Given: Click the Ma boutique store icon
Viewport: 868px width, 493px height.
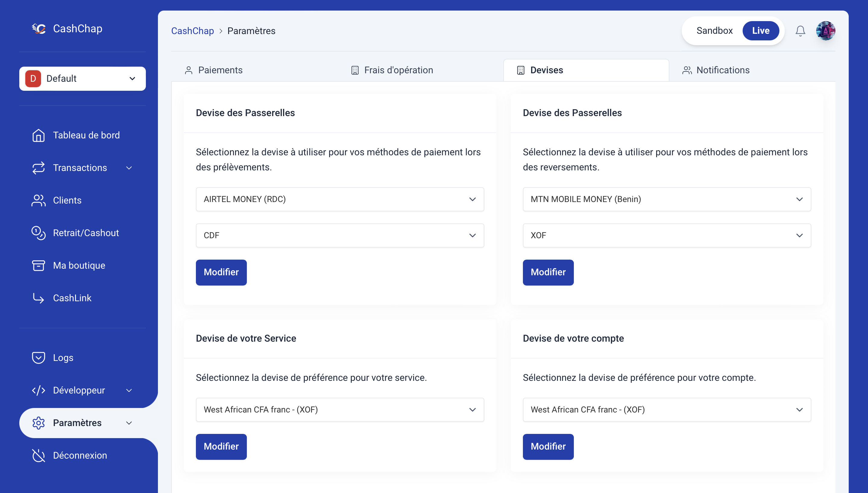Looking at the screenshot, I should pos(38,265).
